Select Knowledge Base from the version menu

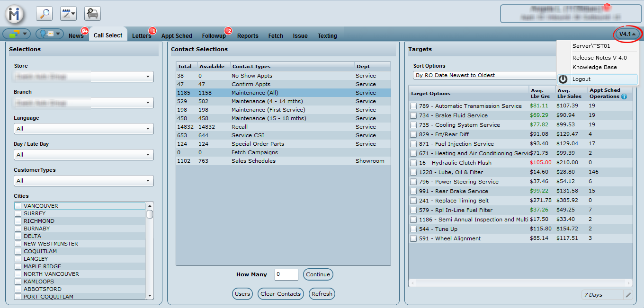[594, 67]
